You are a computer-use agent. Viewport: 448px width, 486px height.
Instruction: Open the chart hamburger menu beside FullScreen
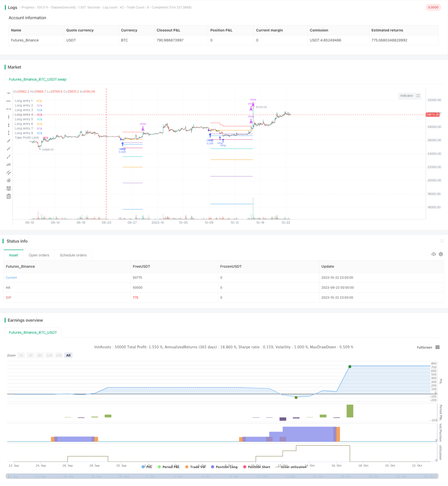click(x=437, y=347)
